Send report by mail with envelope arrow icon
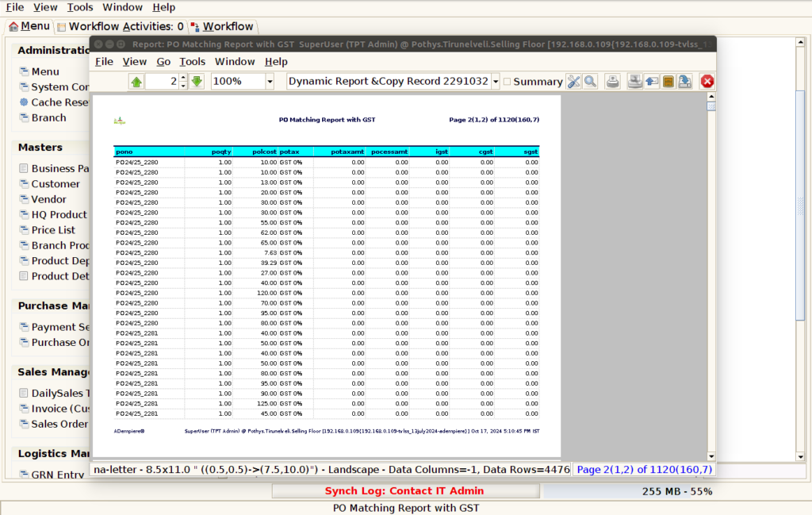Image resolution: width=812 pixels, height=515 pixels. point(652,82)
